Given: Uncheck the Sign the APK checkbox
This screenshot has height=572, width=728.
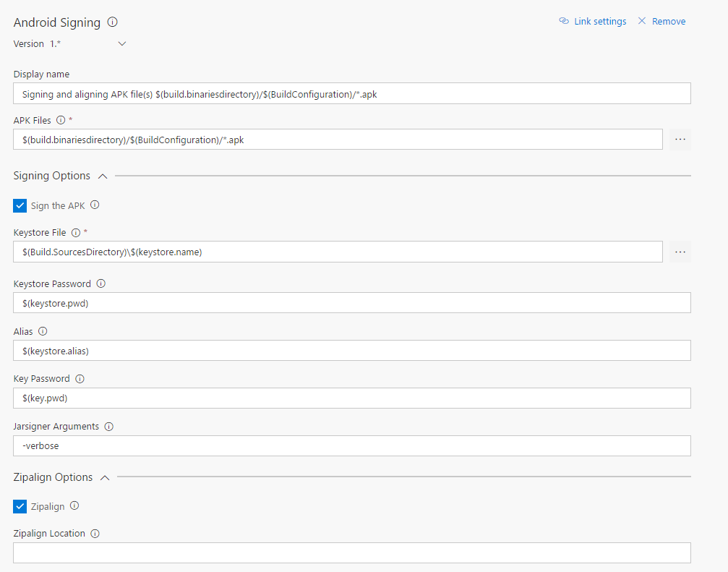Looking at the screenshot, I should 20,206.
